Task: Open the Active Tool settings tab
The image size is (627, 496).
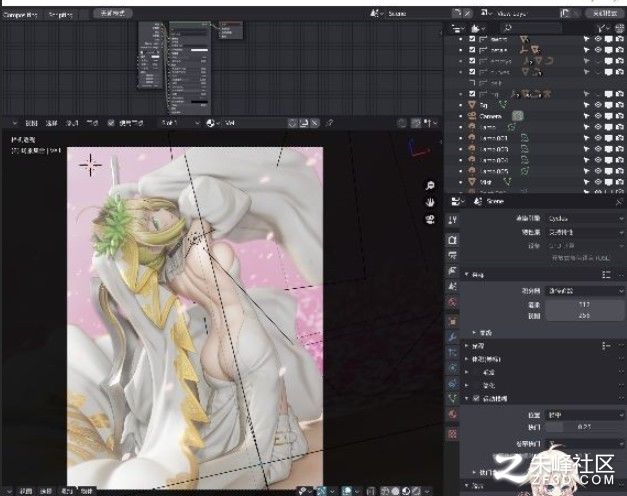Action: pos(453,220)
